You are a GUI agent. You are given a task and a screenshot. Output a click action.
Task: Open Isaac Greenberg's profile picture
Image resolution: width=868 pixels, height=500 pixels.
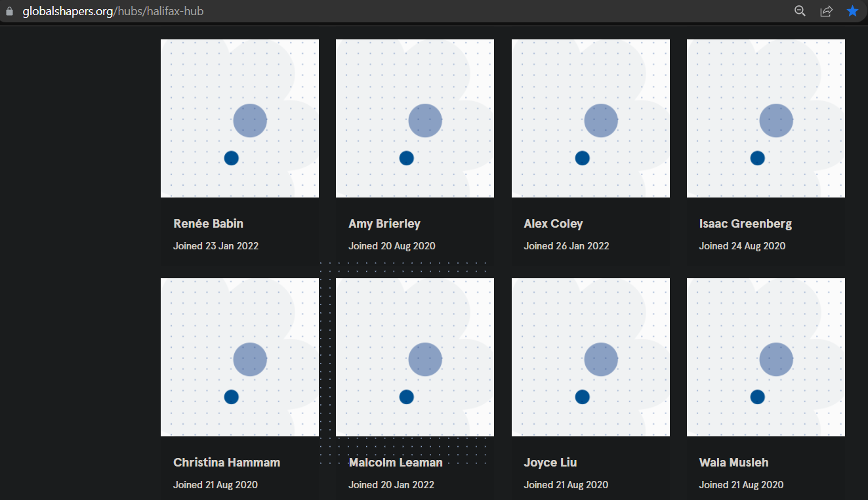point(766,118)
